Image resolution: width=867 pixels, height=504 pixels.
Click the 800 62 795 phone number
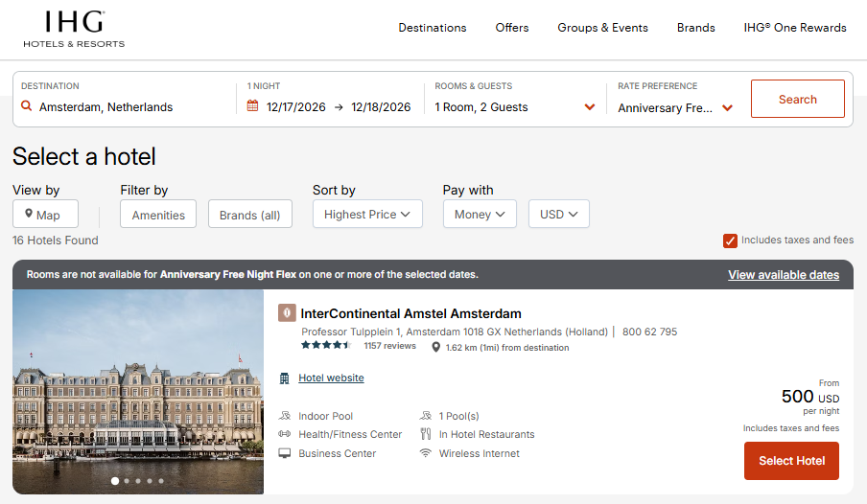tap(649, 332)
